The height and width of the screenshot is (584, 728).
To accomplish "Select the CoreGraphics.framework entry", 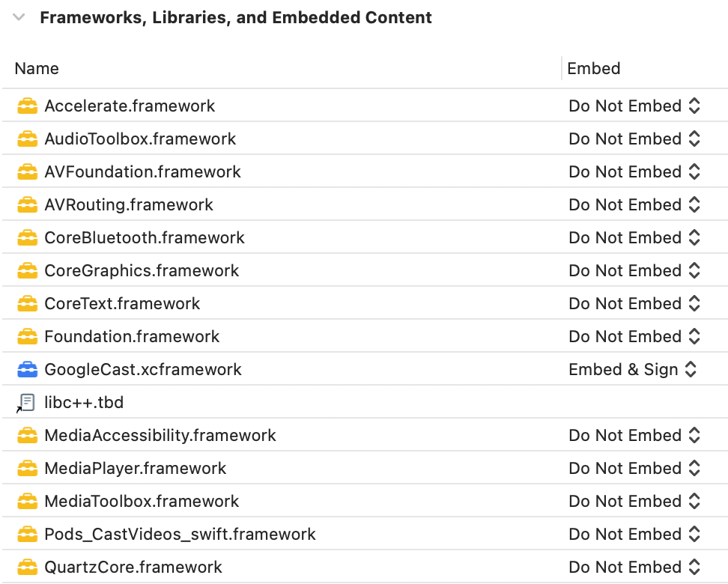I will [x=142, y=271].
